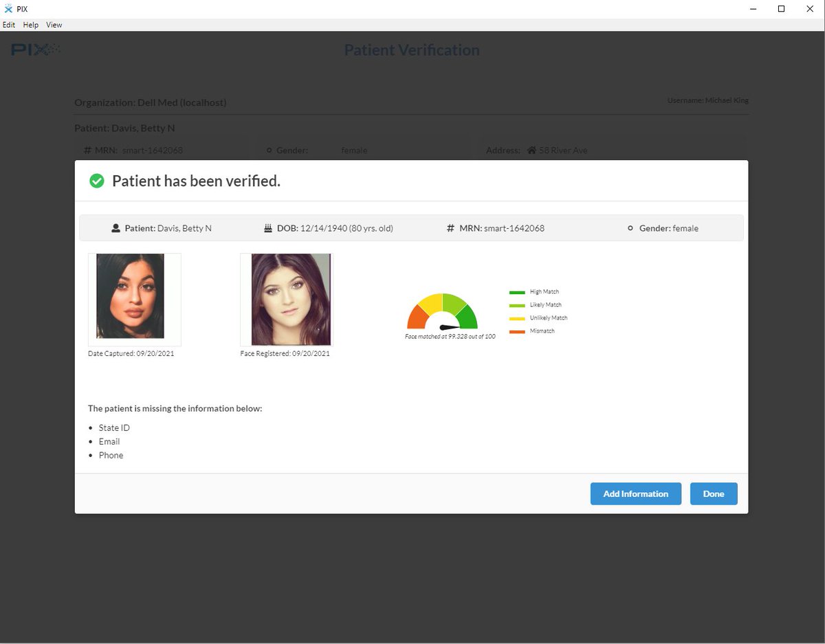Click DOB value '12/14/1940 (80 yrs. old)'
The width and height of the screenshot is (825, 644).
347,228
